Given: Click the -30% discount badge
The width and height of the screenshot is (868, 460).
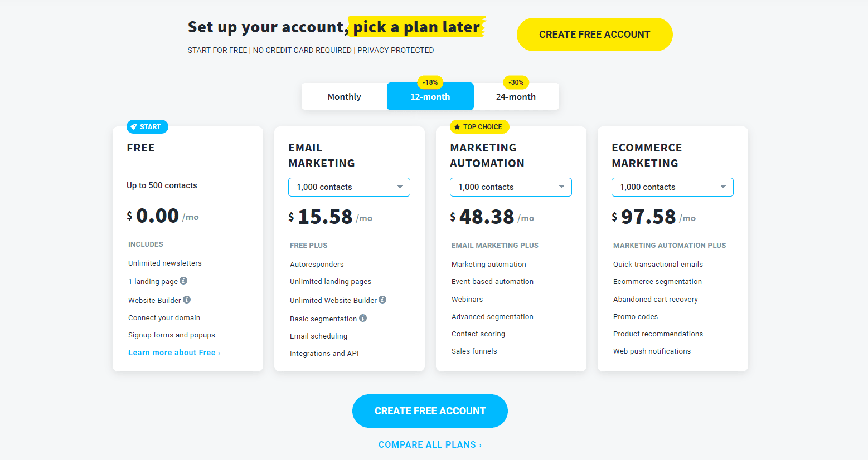Looking at the screenshot, I should (x=516, y=82).
